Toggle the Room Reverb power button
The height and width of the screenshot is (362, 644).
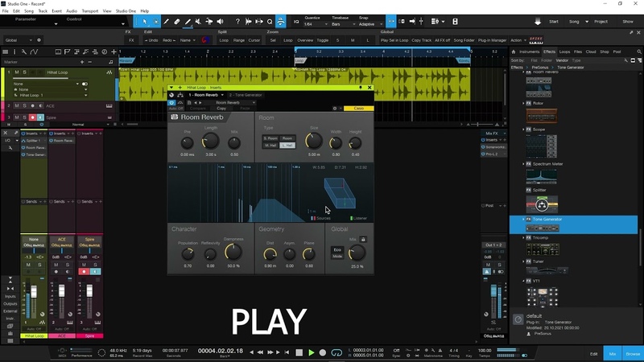[171, 103]
